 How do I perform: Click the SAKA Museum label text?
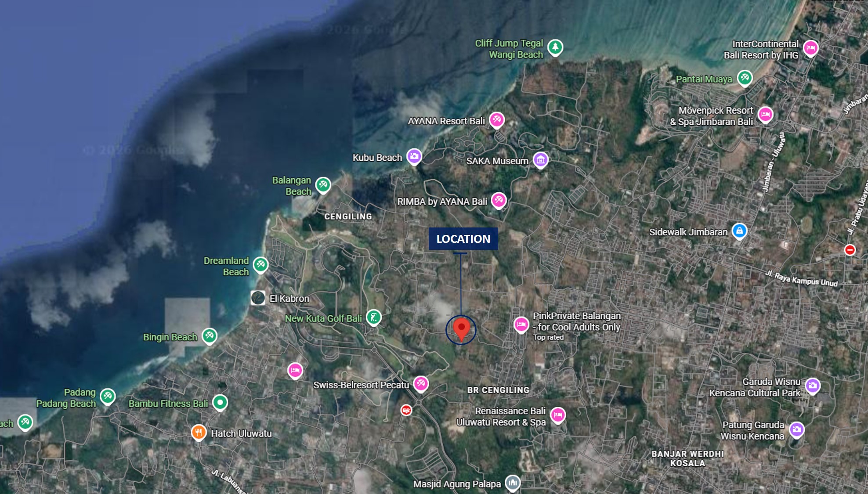tap(497, 161)
